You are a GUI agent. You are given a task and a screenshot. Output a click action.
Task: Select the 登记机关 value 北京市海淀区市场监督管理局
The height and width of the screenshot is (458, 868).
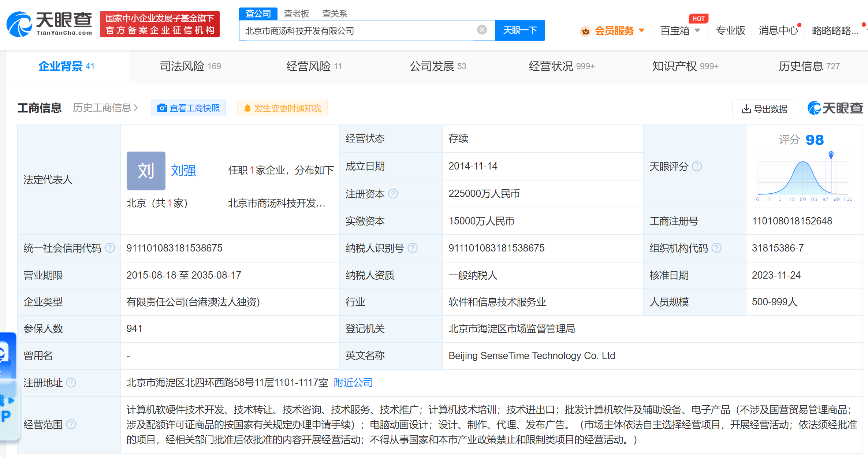tap(511, 329)
